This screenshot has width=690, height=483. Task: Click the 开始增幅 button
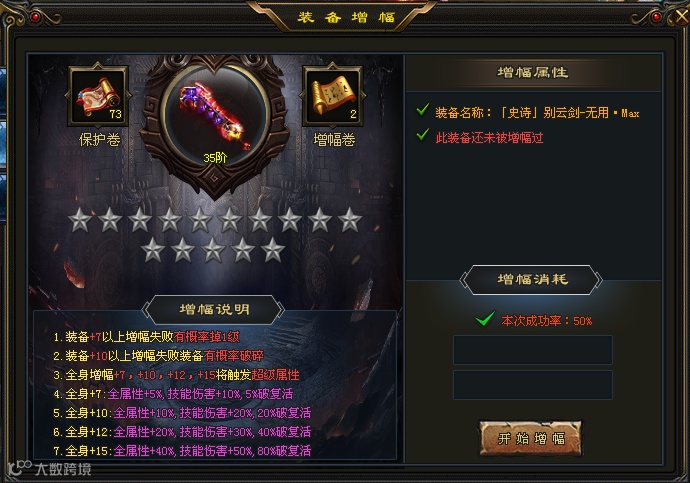click(x=531, y=438)
